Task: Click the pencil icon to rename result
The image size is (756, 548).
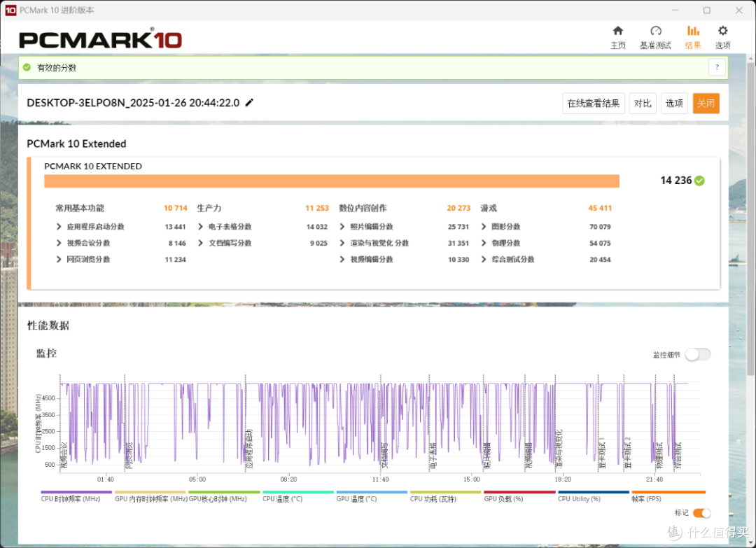Action: coord(249,103)
